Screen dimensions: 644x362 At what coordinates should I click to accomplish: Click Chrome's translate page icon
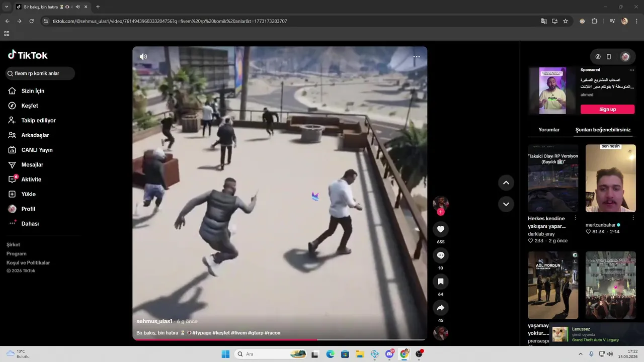click(x=544, y=21)
